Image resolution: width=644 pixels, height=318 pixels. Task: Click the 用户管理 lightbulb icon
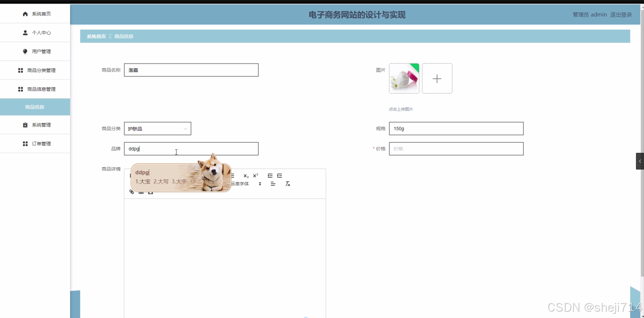coord(25,51)
